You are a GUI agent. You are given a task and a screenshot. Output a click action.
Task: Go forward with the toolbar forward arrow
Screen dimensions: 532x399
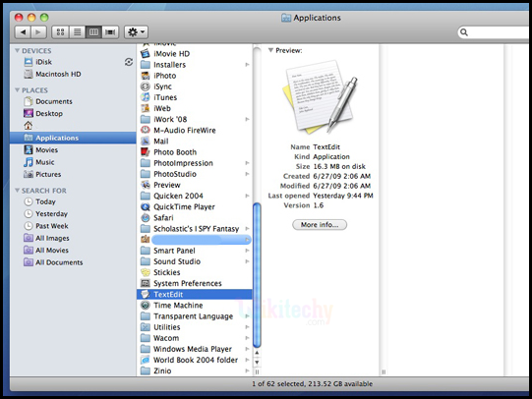coord(38,32)
